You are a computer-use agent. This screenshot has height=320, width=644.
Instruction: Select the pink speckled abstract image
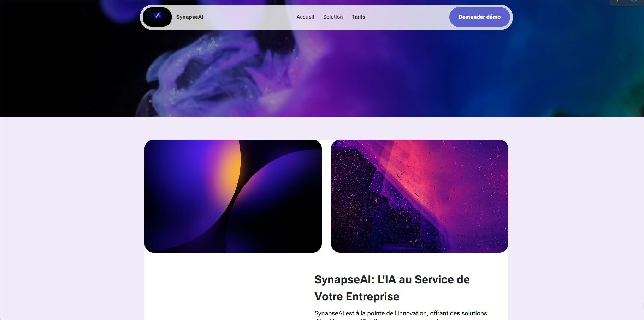pyautogui.click(x=420, y=196)
